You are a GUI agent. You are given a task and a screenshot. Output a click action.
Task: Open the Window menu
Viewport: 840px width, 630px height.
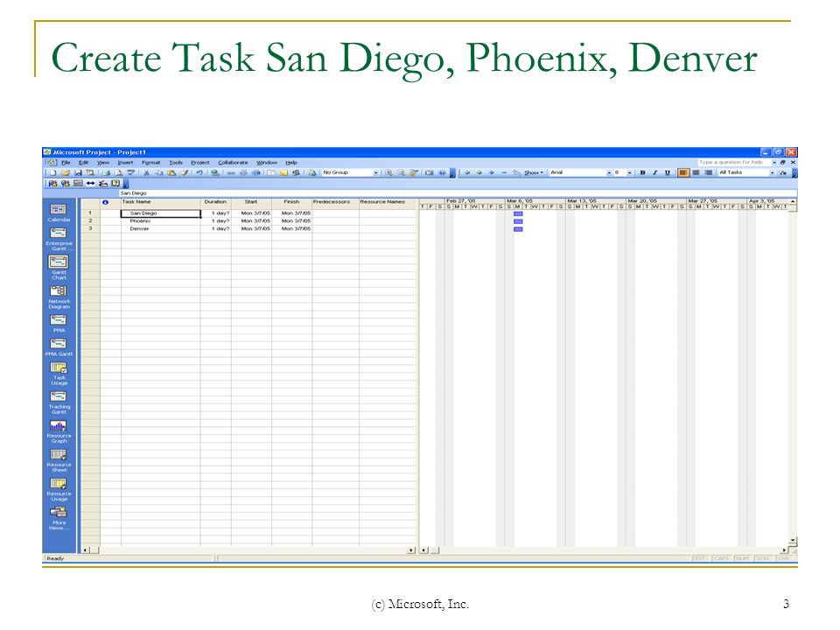pos(267,163)
